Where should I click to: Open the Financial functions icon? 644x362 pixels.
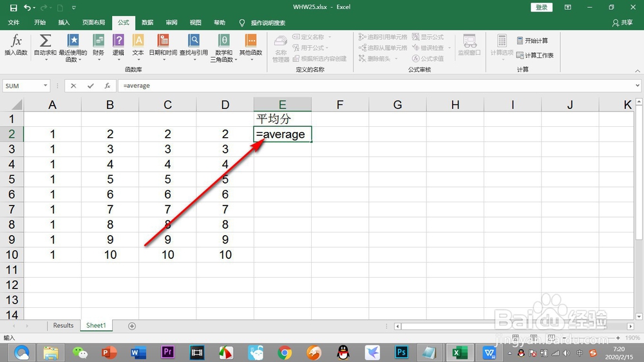point(98,41)
